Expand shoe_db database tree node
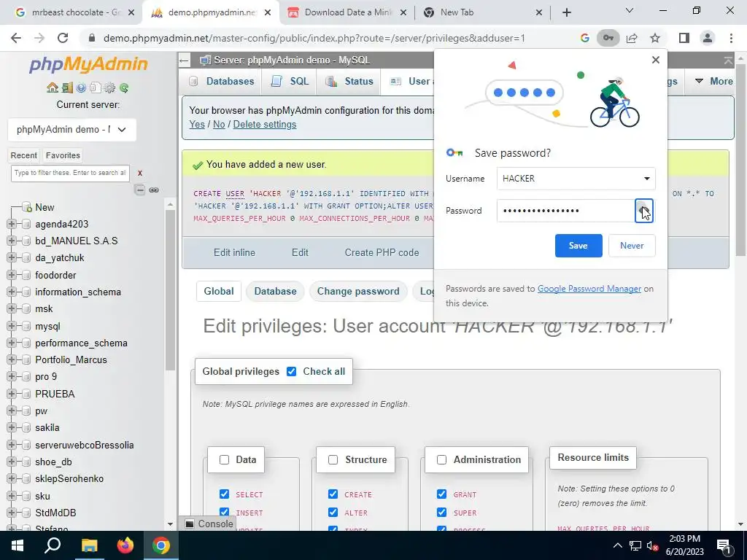The width and height of the screenshot is (747, 560). tap(12, 462)
